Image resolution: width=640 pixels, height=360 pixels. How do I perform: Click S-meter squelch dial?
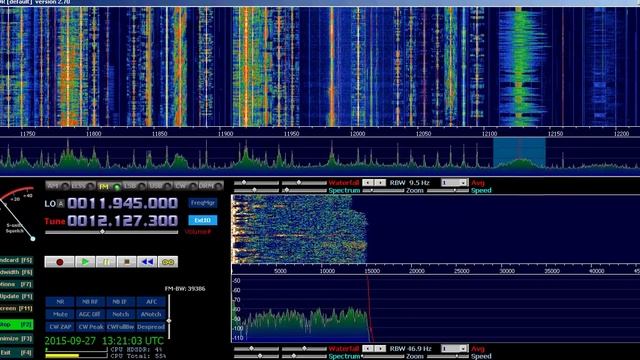pos(17,214)
